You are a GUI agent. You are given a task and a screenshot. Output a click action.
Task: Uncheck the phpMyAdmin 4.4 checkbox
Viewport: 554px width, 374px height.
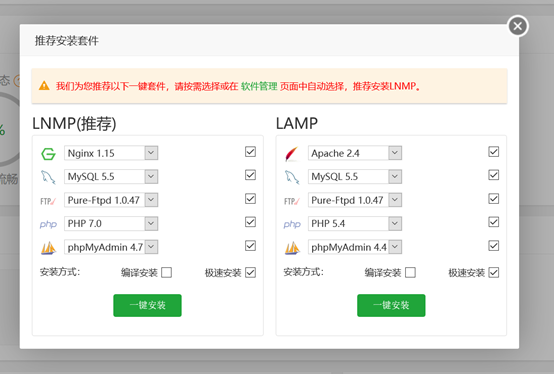(x=494, y=246)
